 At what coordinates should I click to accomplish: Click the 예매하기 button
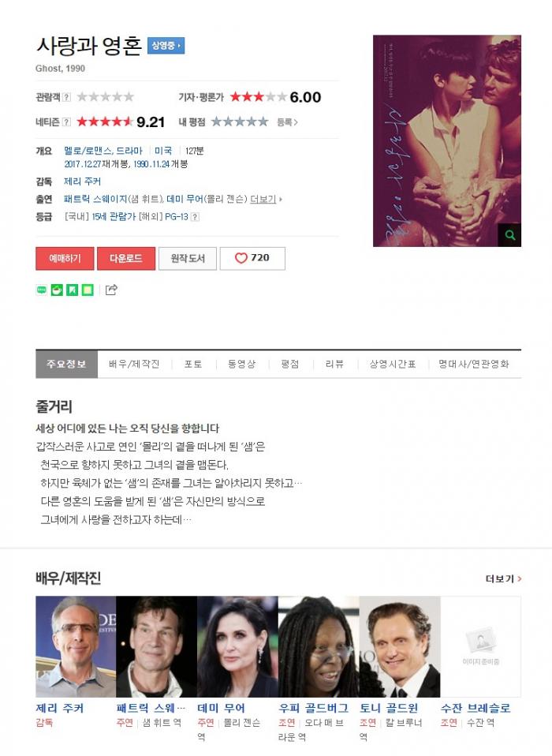point(65,258)
